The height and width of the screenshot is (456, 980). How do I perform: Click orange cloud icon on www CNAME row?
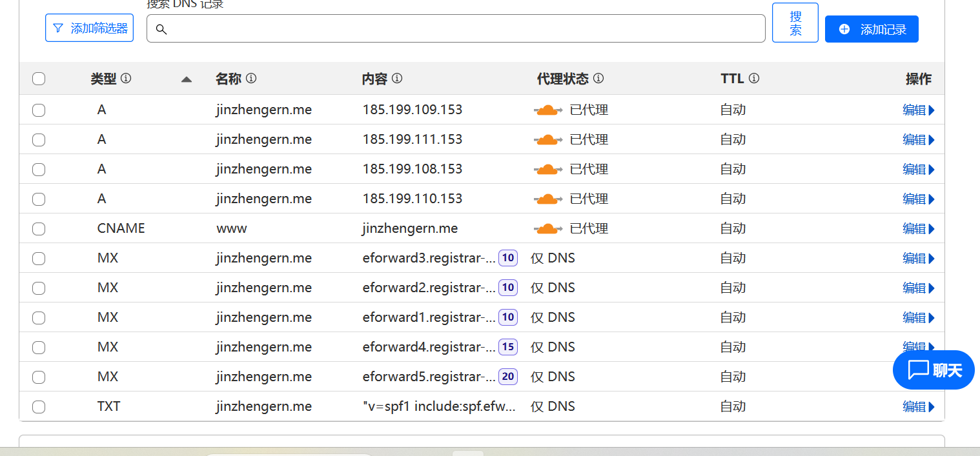coord(547,228)
